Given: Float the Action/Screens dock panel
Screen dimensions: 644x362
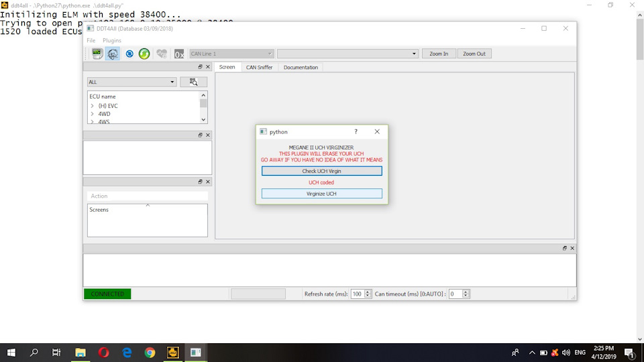Looking at the screenshot, I should (x=201, y=182).
